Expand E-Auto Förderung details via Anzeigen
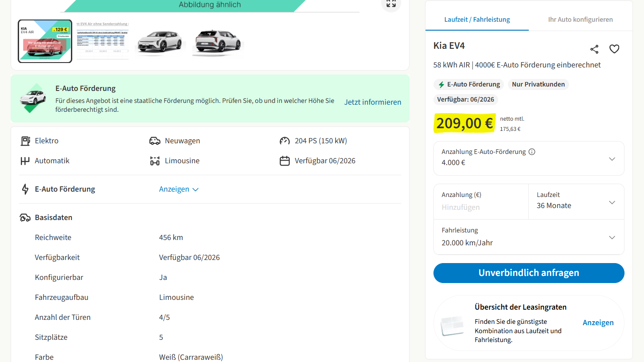Viewport: 644px width, 362px height. tap(179, 189)
